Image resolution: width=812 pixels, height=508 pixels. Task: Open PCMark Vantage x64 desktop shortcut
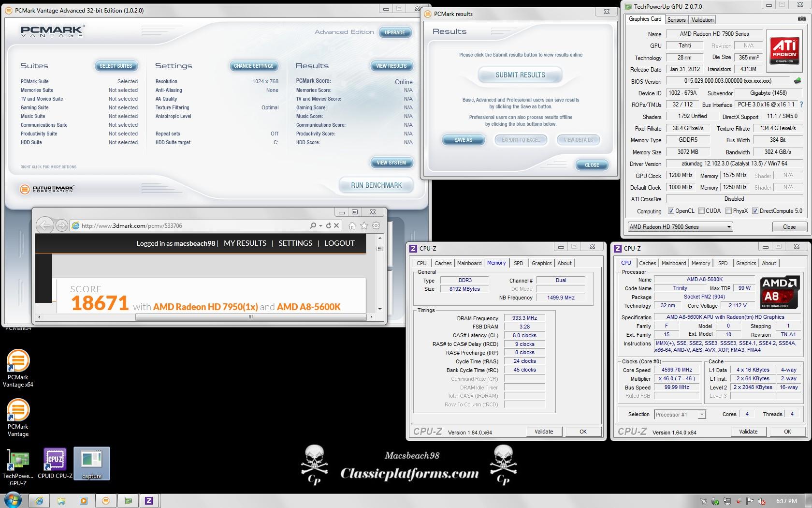click(x=18, y=368)
